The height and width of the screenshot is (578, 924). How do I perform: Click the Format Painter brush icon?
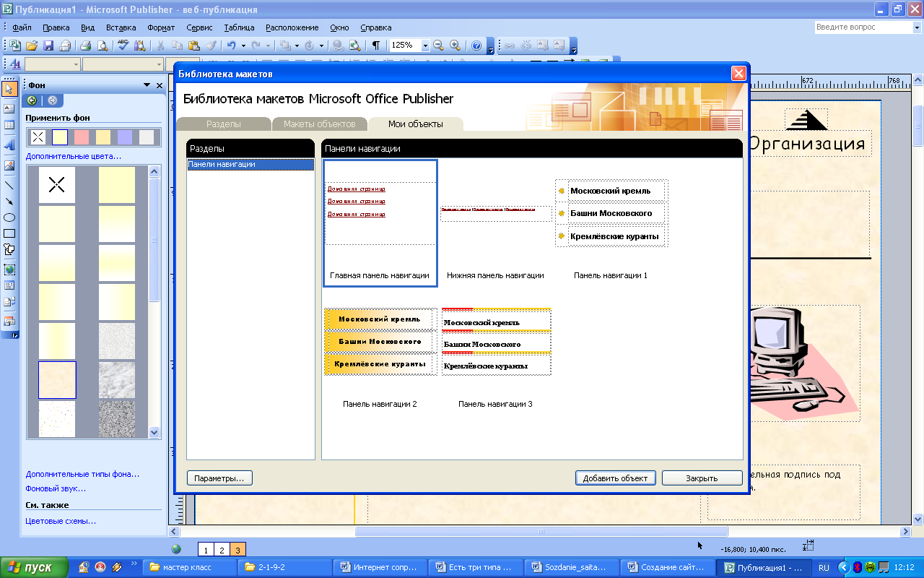coord(212,45)
